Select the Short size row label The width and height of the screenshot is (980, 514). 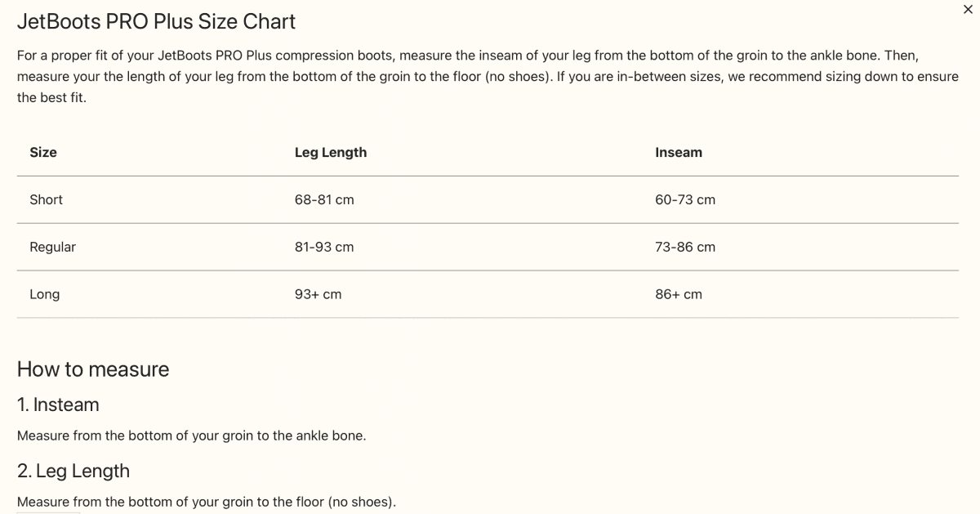coord(46,199)
